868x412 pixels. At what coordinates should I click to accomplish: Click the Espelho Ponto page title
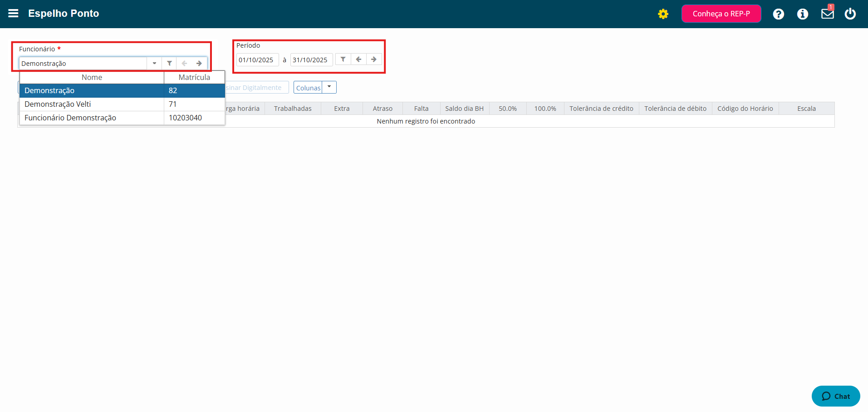64,14
